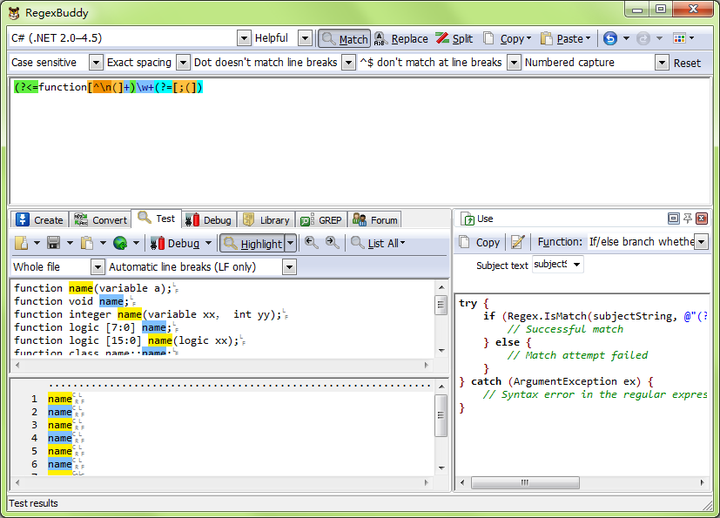Click the find previous match icon

tap(311, 242)
